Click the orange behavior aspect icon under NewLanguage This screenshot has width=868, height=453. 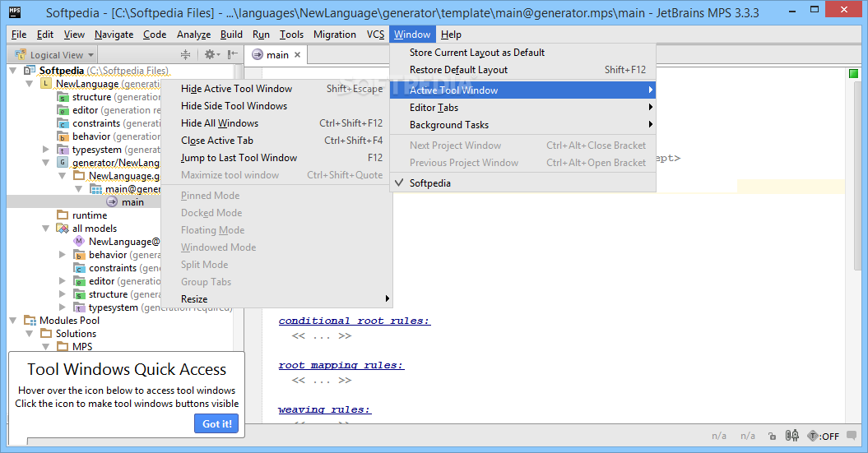point(63,136)
